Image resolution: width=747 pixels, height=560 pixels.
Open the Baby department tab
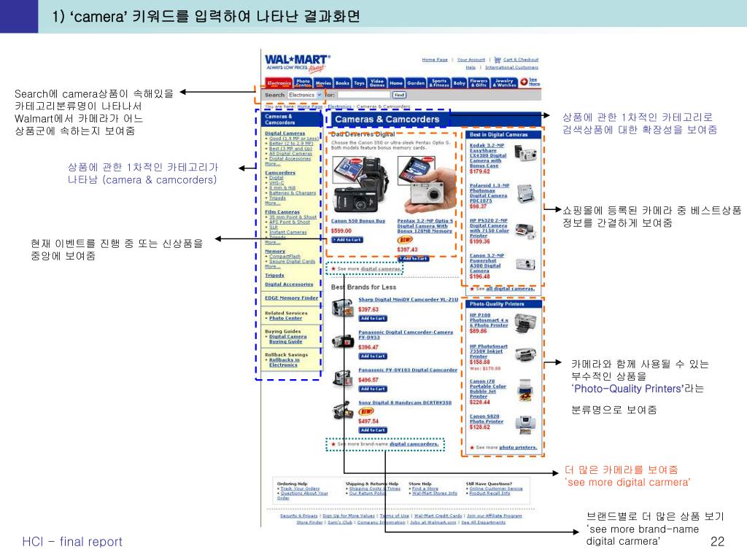coord(460,83)
